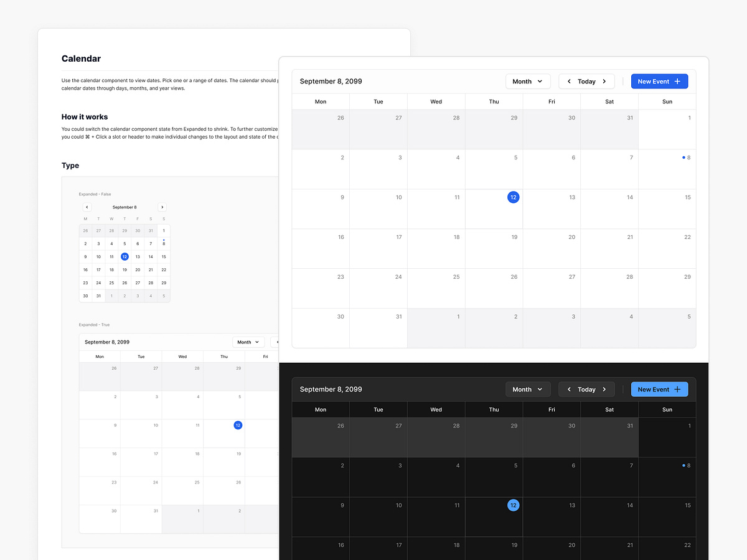This screenshot has height=560, width=747.
Task: Open Month dropdown in the Expanded-True example
Action: tap(248, 342)
